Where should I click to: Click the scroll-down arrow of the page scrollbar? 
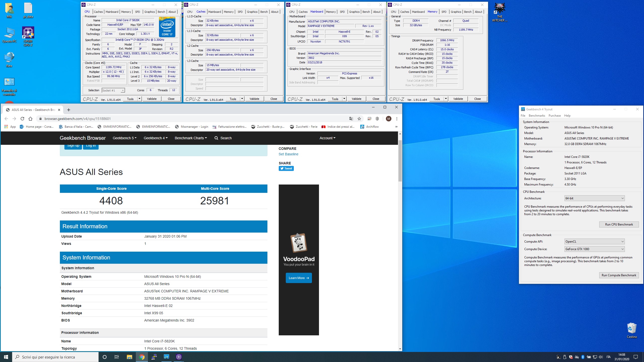pos(400,349)
